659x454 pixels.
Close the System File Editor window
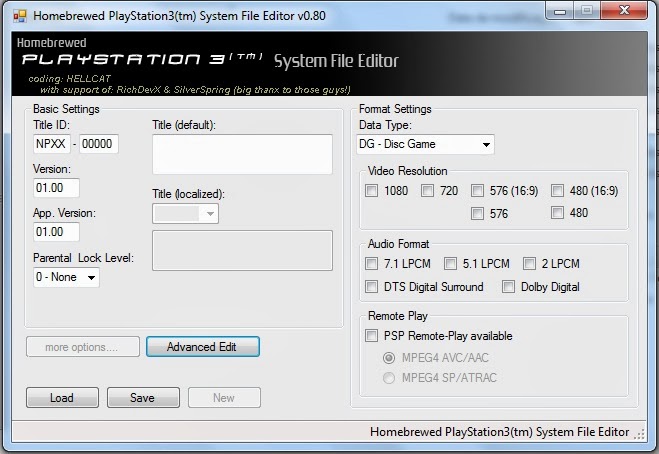coord(624,11)
